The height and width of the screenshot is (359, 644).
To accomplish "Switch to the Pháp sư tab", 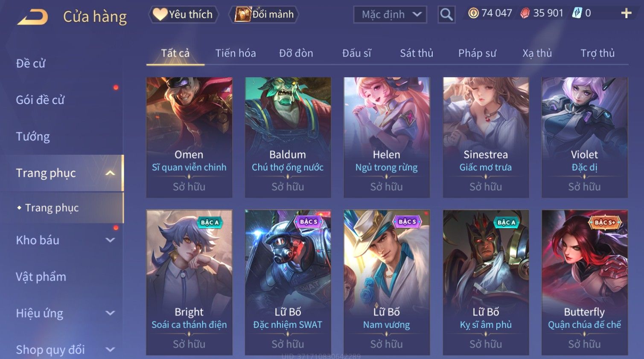I will click(477, 53).
